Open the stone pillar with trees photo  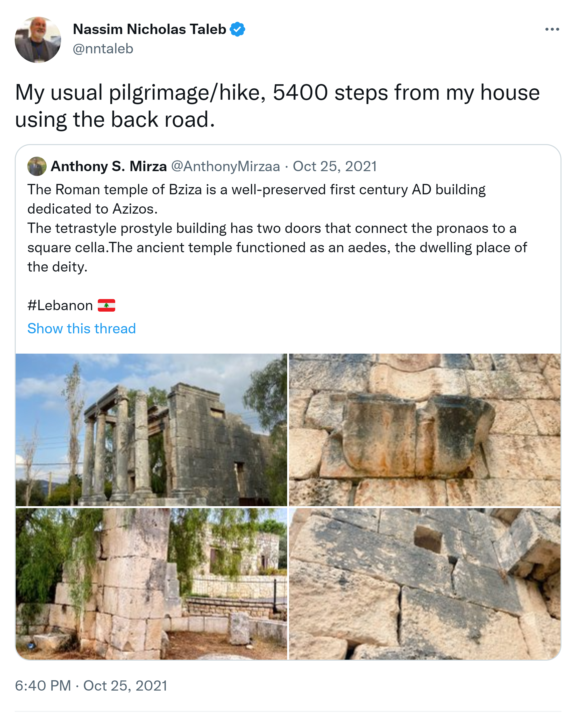[x=151, y=584]
